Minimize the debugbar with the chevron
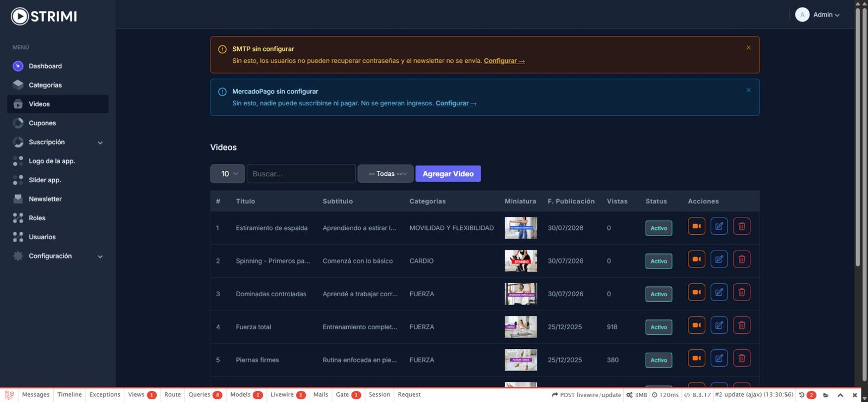Screen dimensions: 868x402 [x=840, y=395]
